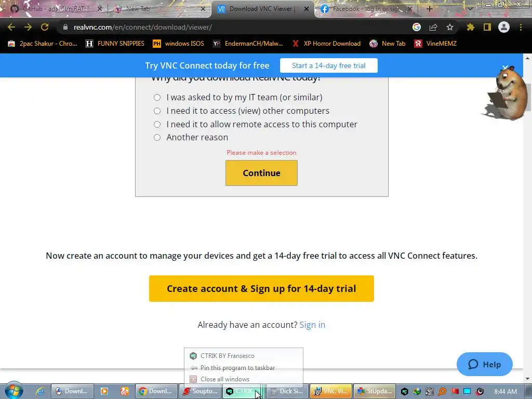Switch to the VNC Vi... taskbar window
The image size is (532, 399).
(331, 391)
